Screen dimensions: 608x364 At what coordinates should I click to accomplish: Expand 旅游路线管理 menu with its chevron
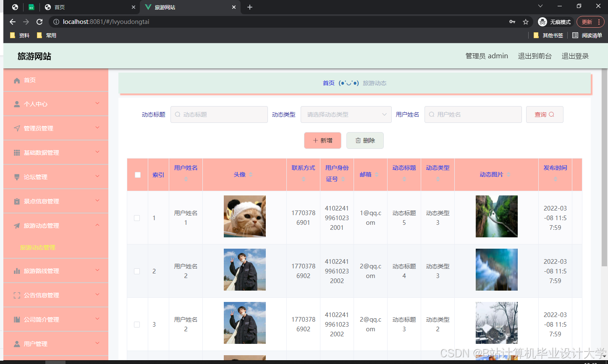pos(97,270)
